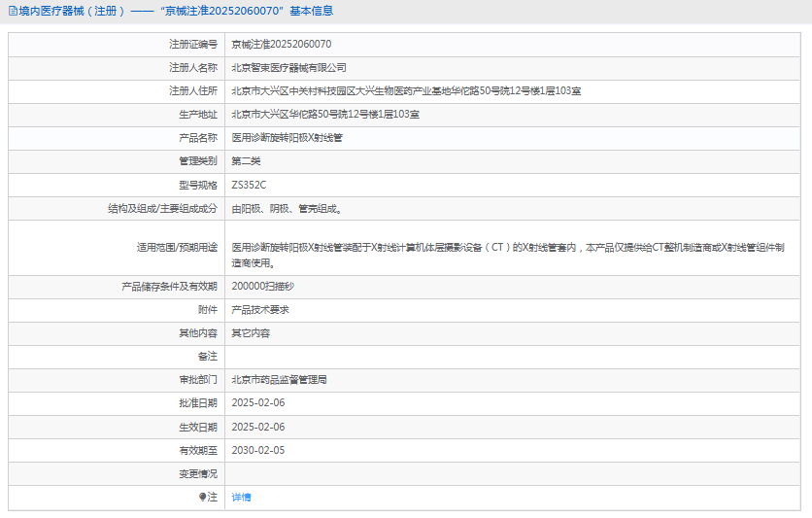Click the 其他内容 label

pyautogui.click(x=198, y=333)
